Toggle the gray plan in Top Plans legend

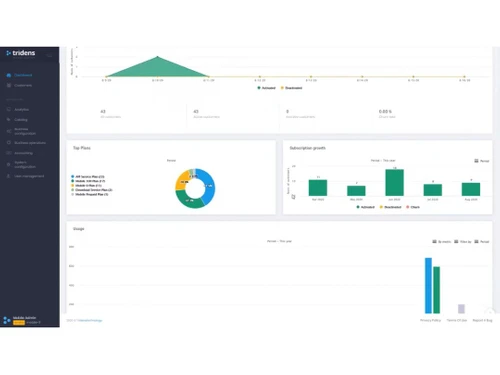pos(90,194)
